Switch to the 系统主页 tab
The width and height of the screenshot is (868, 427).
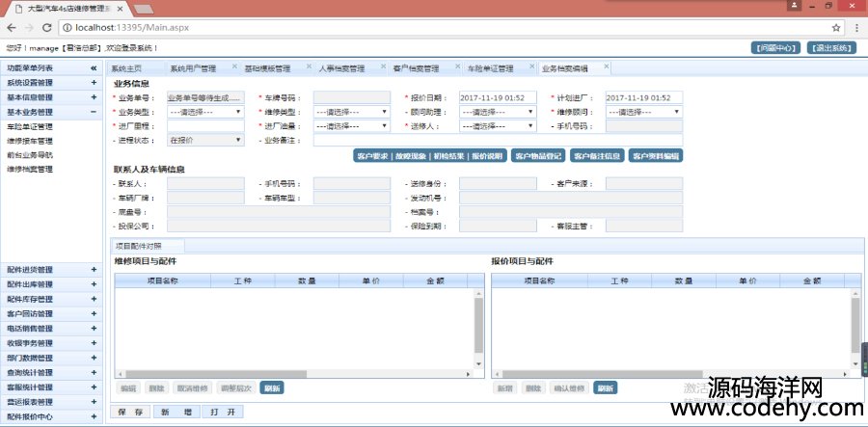(x=126, y=68)
